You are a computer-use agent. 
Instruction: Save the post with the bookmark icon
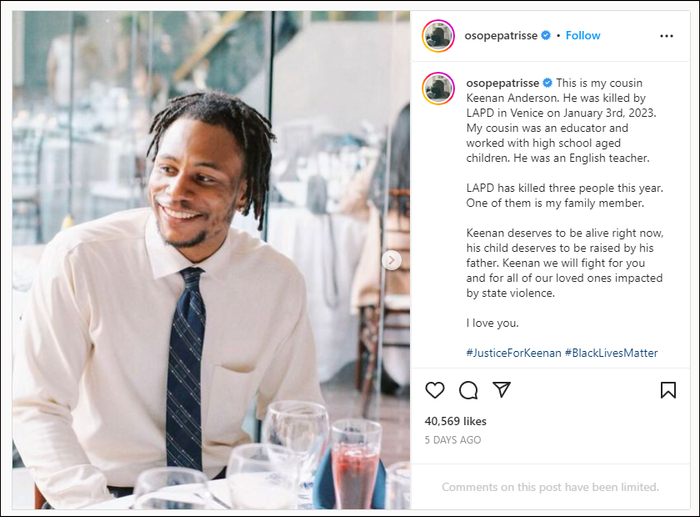[668, 390]
